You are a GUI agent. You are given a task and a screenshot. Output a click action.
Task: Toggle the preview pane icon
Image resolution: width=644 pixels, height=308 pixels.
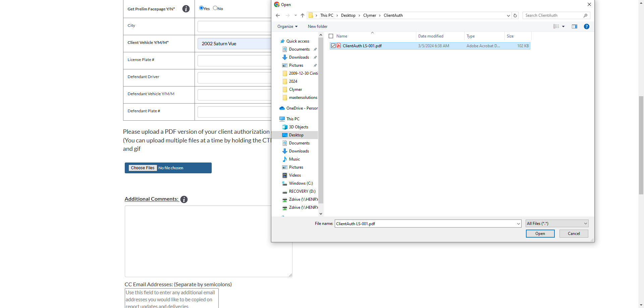tap(575, 26)
